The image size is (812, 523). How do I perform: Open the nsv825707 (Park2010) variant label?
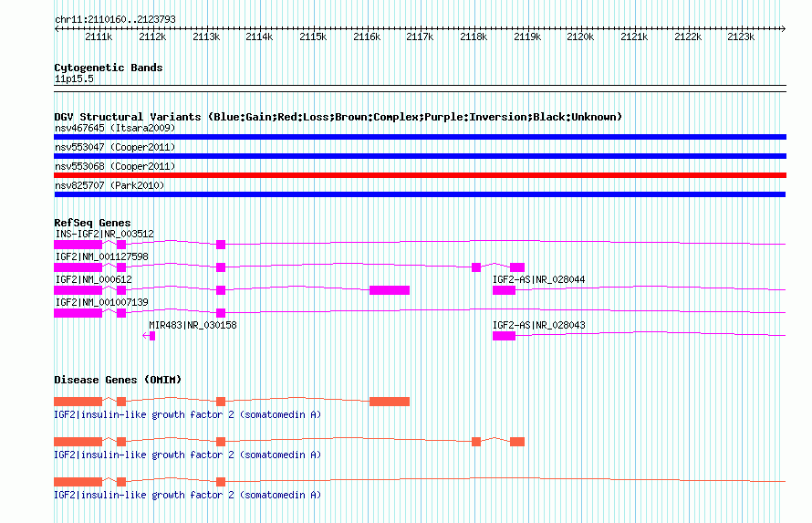tap(109, 185)
